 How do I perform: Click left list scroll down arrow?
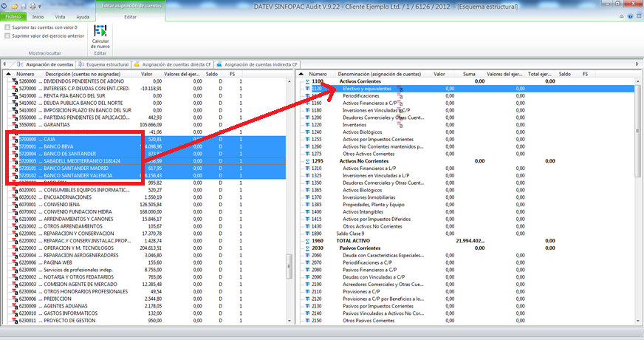coord(289,321)
